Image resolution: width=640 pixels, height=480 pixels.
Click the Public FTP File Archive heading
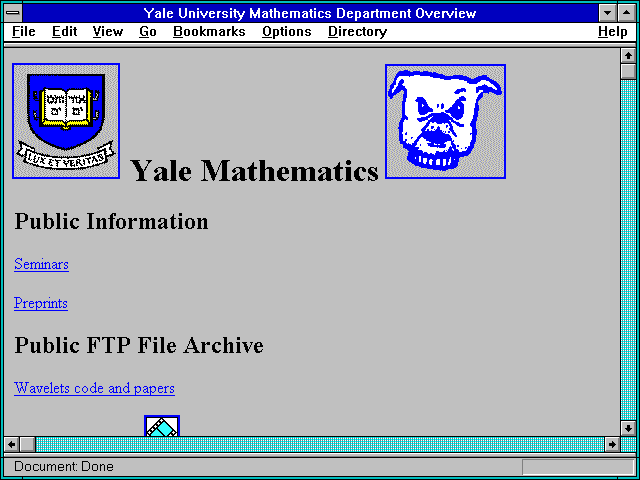tap(139, 345)
